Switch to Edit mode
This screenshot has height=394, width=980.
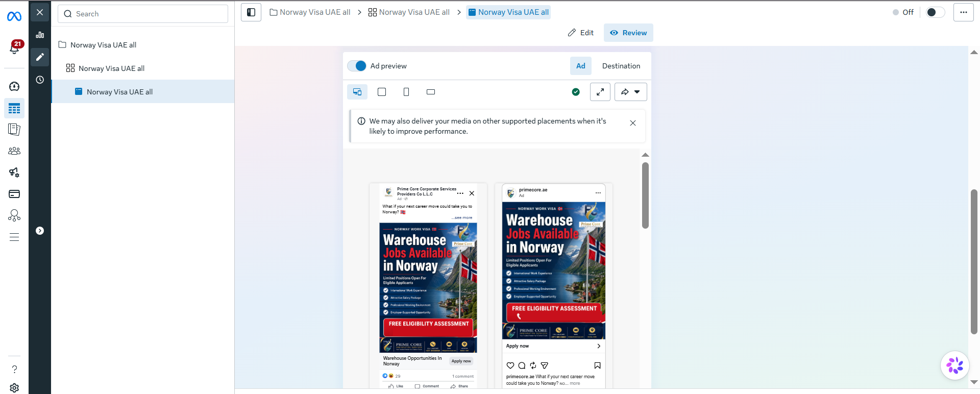[581, 33]
